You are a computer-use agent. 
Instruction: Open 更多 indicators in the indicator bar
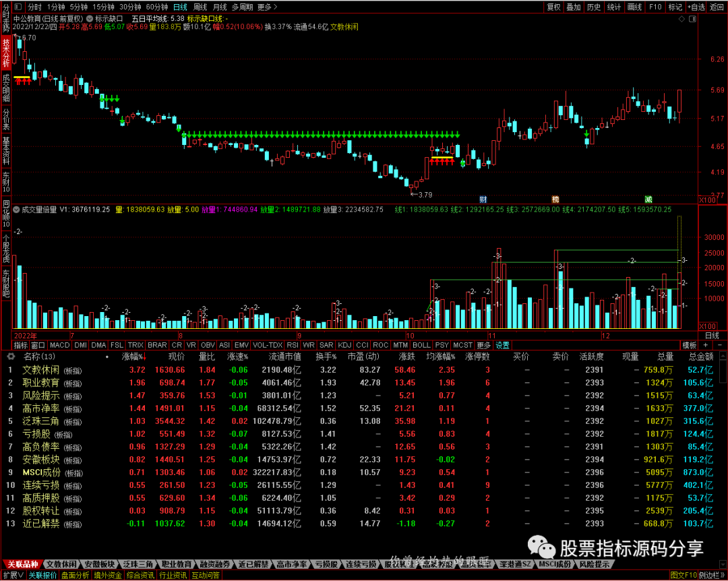point(484,345)
